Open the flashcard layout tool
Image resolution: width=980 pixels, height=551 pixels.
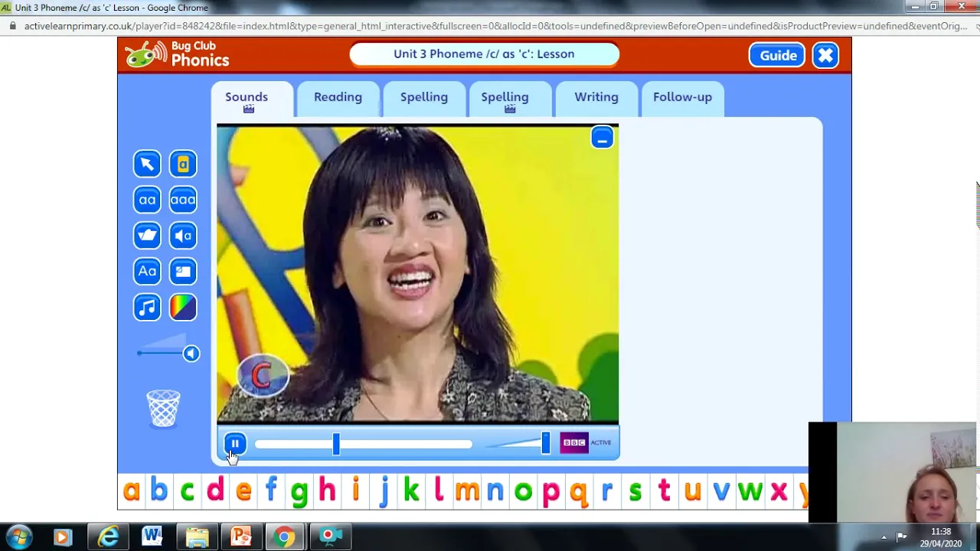click(183, 271)
